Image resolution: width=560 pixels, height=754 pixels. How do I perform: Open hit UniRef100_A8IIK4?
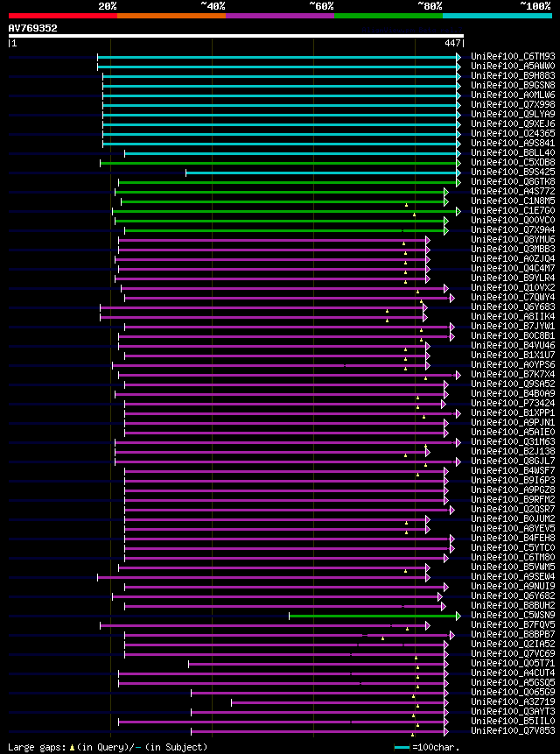pos(513,316)
